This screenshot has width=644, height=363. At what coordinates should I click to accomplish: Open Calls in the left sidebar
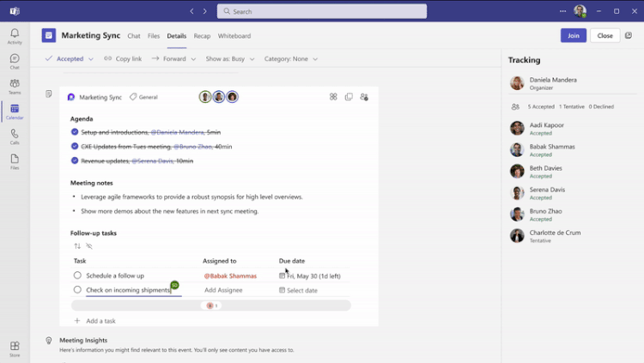[15, 136]
